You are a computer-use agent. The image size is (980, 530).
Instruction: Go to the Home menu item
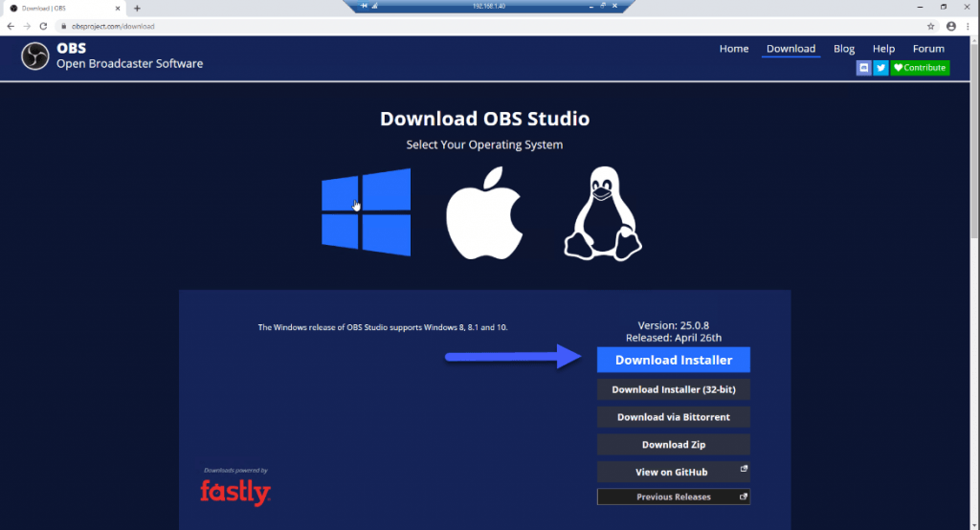pos(734,49)
